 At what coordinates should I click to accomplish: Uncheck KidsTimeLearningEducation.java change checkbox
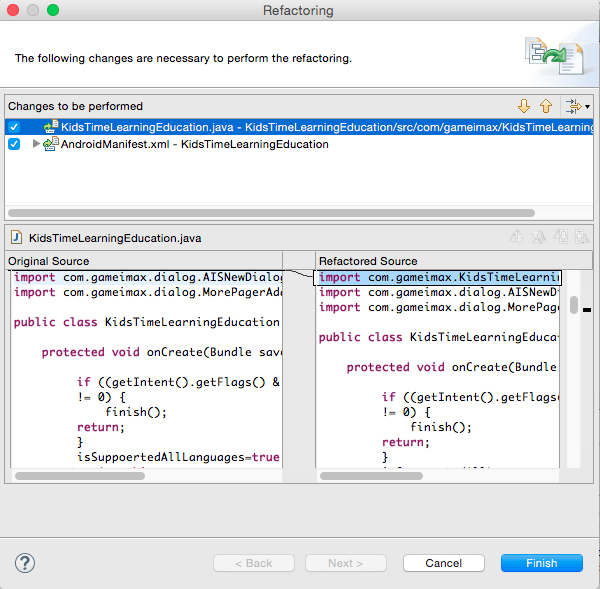pos(14,127)
